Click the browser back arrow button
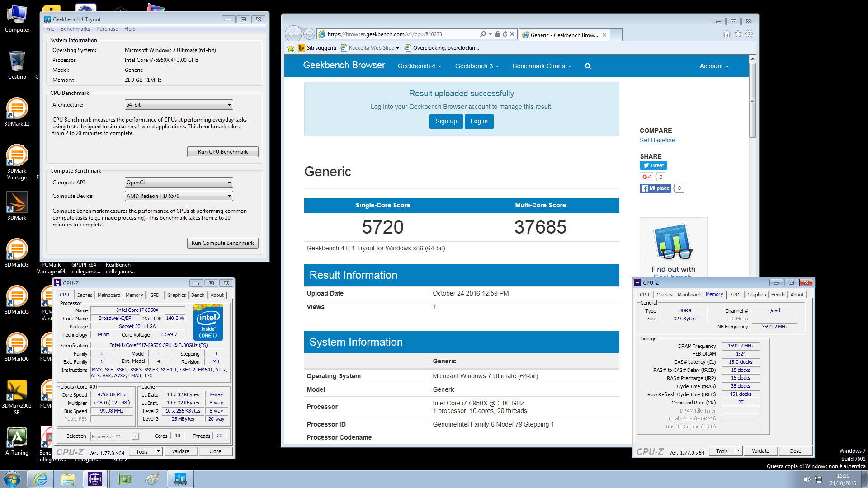 click(x=294, y=34)
